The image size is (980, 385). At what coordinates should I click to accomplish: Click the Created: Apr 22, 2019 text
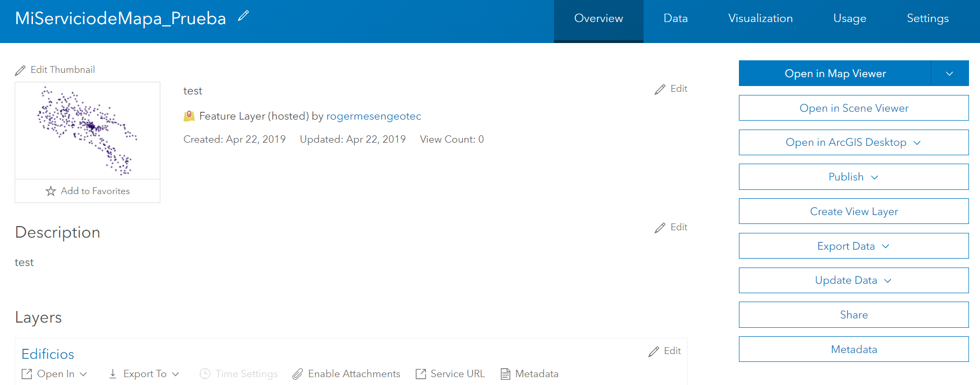pyautogui.click(x=234, y=139)
